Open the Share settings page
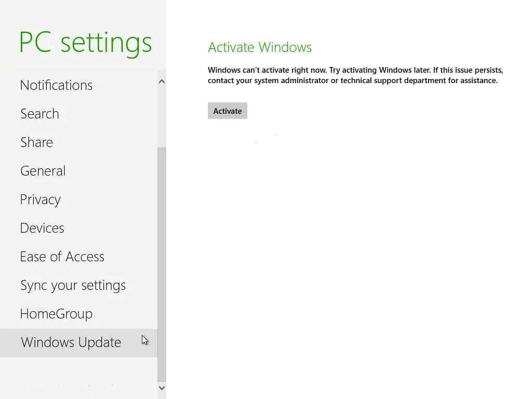 [79, 142]
